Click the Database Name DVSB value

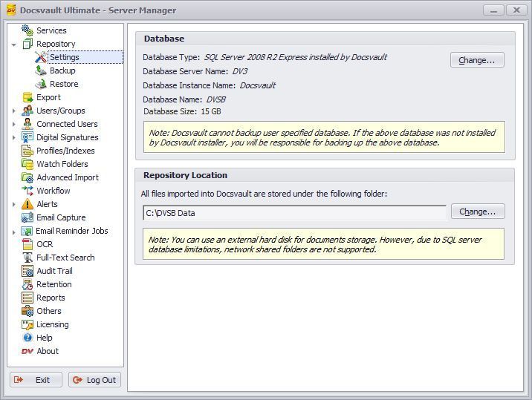215,99
